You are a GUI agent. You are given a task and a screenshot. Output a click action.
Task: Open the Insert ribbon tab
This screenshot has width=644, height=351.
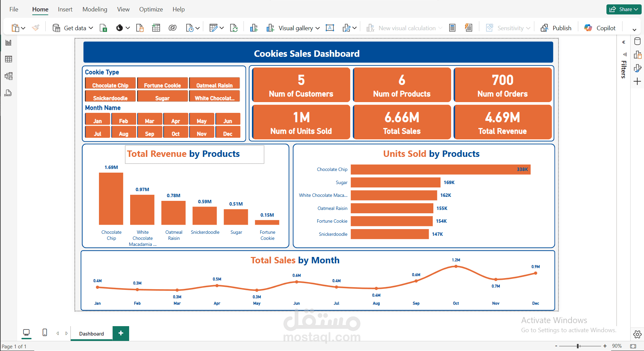65,9
